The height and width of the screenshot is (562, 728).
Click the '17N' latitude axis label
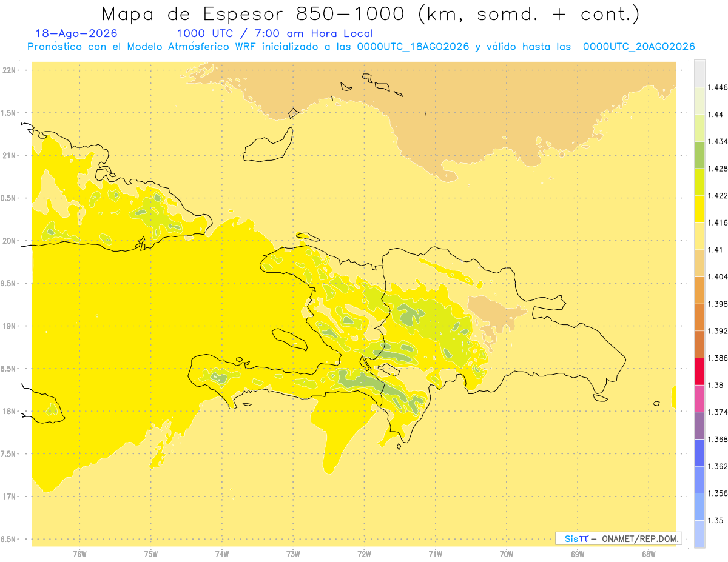click(9, 497)
